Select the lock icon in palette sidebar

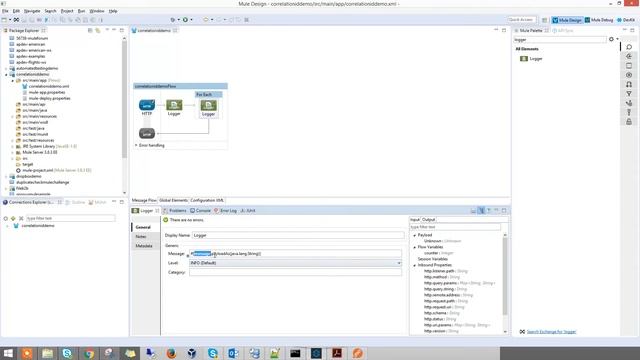point(629,122)
